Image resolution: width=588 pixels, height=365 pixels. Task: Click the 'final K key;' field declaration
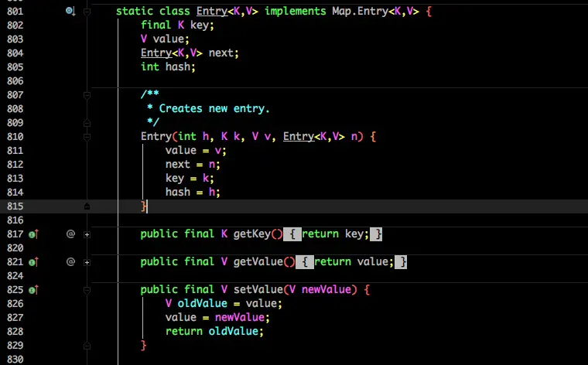(x=177, y=25)
